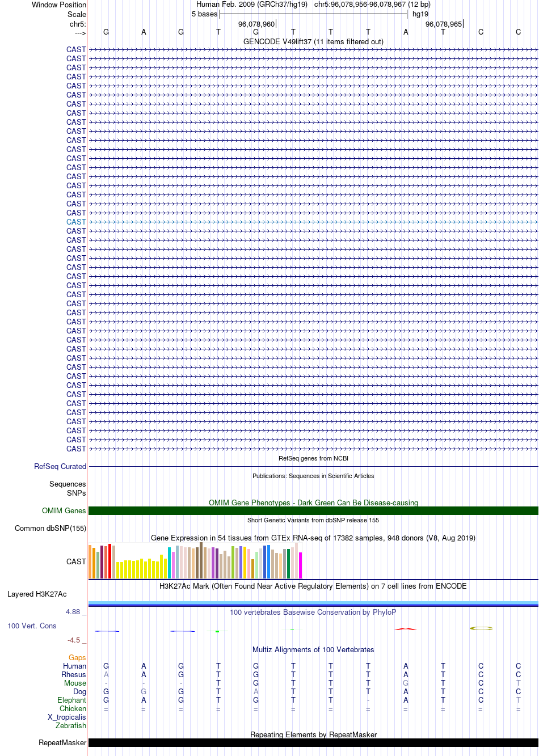Click the chr5:96,078,956-96,078,967 position text
The height and width of the screenshot is (756, 539).
tap(372, 5)
